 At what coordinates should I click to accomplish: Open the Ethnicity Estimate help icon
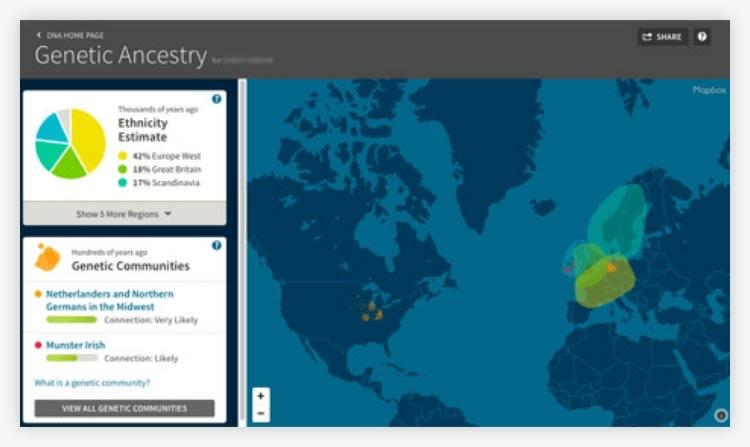pos(216,99)
